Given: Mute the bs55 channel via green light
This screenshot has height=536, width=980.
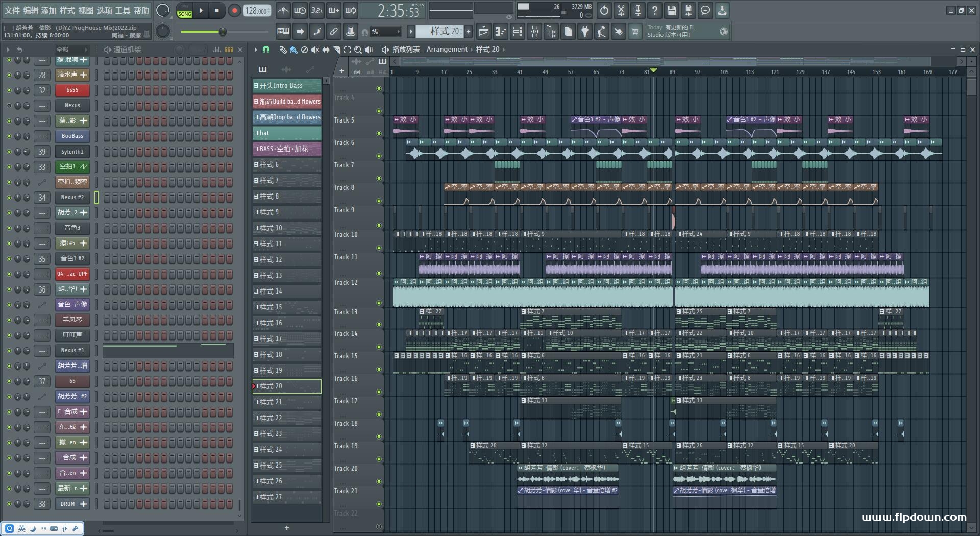Looking at the screenshot, I should click(9, 90).
